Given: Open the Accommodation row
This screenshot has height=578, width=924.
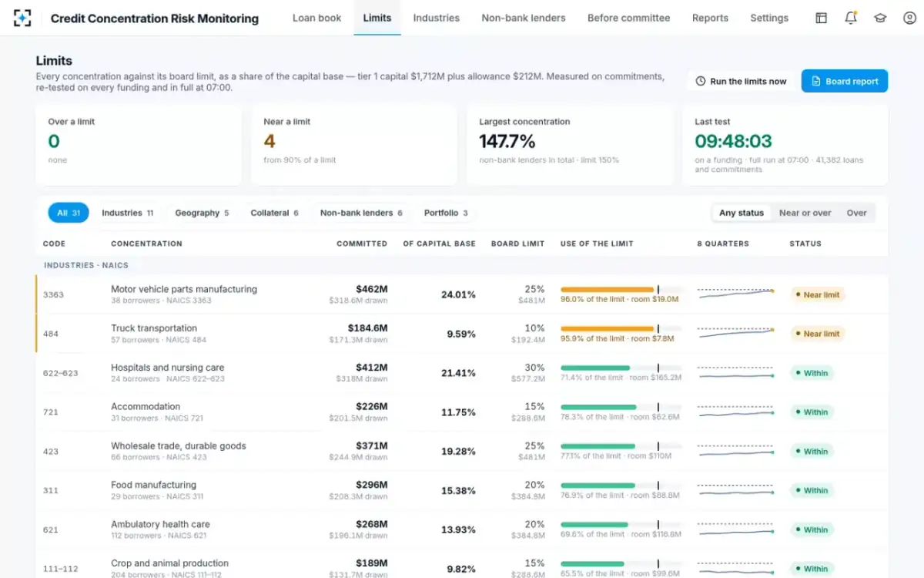Looking at the screenshot, I should [462, 412].
